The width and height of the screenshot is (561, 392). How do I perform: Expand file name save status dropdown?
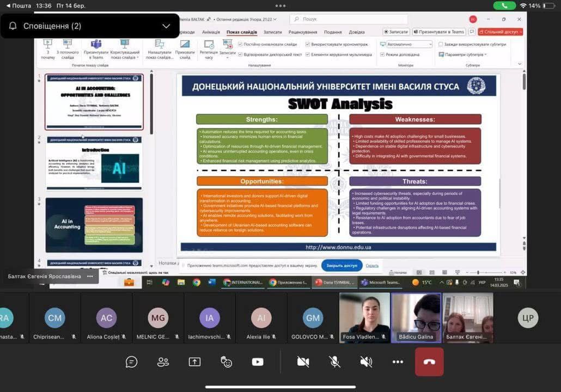coord(275,19)
